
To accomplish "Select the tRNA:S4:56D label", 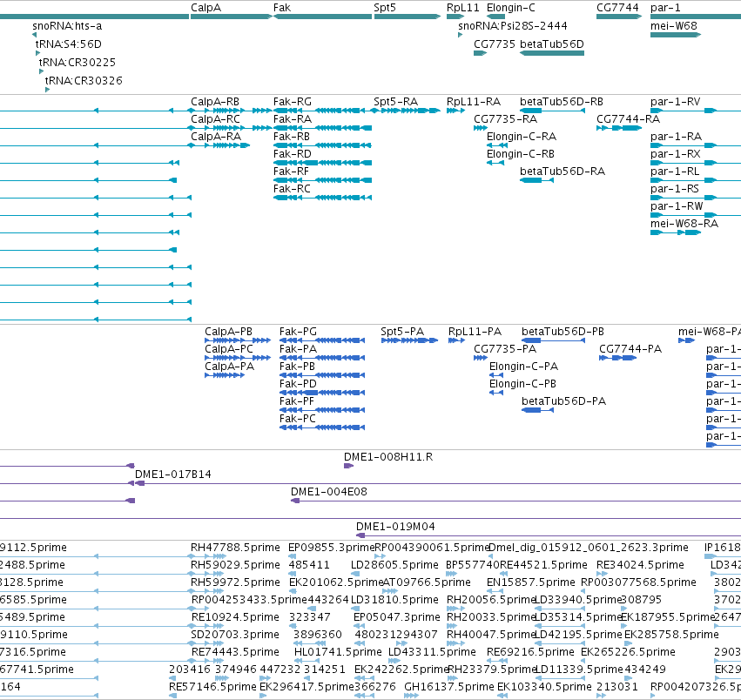I will coord(69,44).
